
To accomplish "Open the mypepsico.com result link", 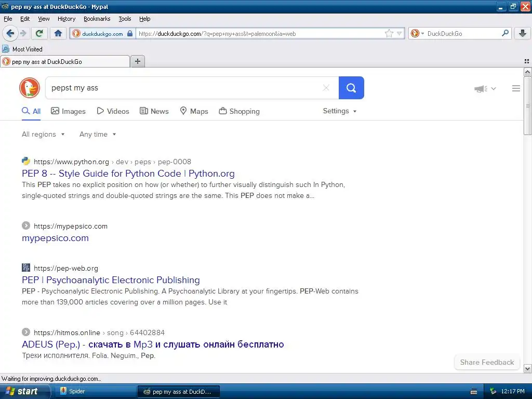I will (55, 238).
